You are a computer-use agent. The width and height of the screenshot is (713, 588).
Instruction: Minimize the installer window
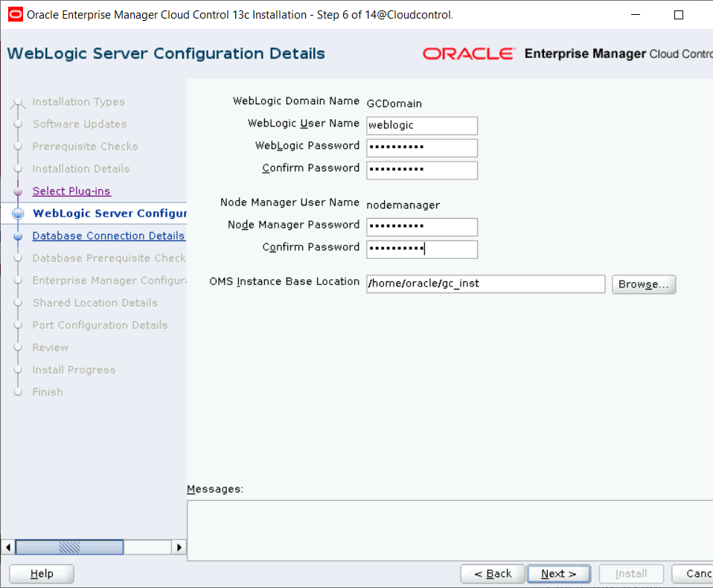pyautogui.click(x=636, y=15)
